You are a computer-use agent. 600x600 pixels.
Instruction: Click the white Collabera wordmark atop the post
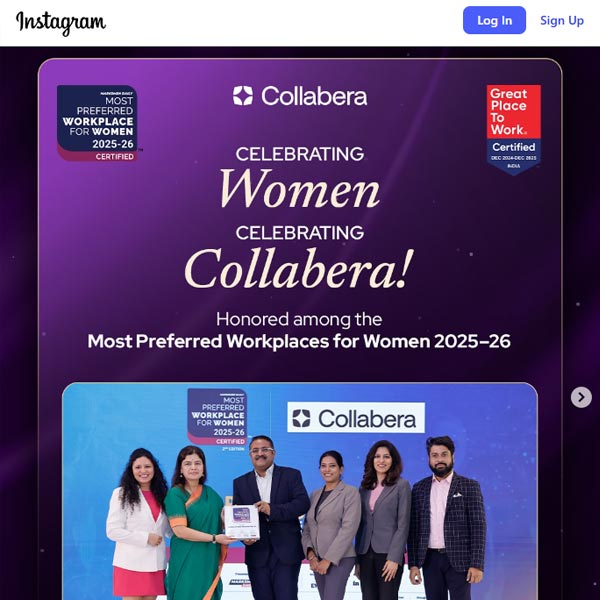point(314,96)
